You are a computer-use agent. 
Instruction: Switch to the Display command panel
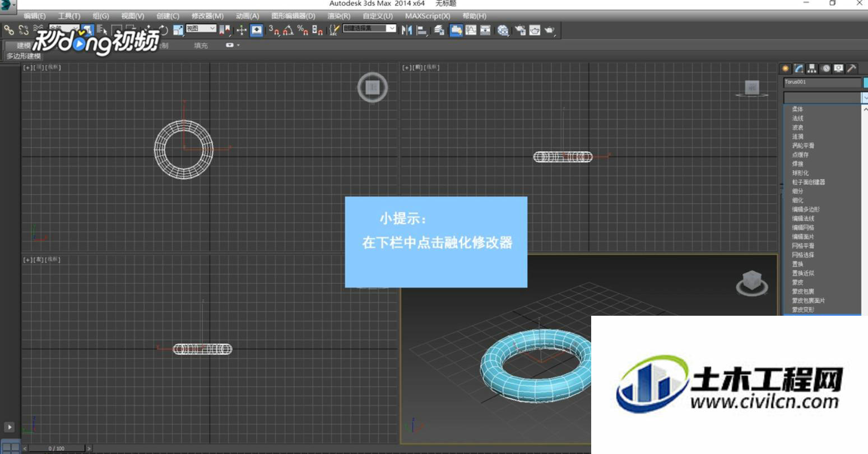838,68
